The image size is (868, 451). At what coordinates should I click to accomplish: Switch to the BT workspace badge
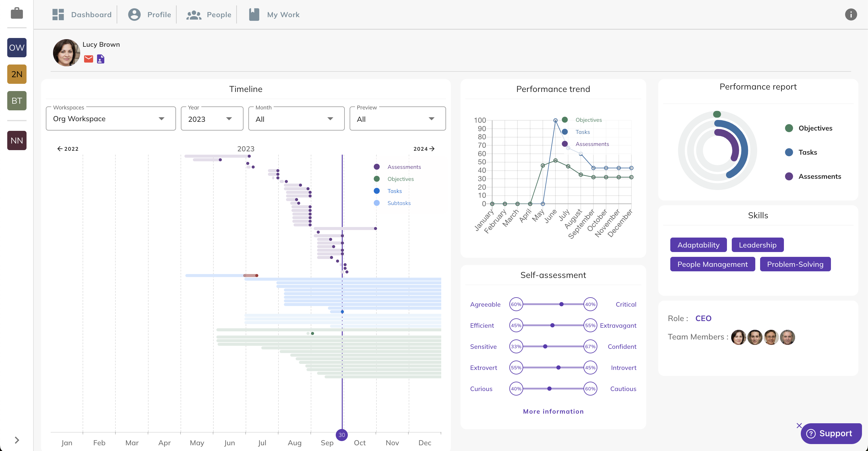click(17, 100)
